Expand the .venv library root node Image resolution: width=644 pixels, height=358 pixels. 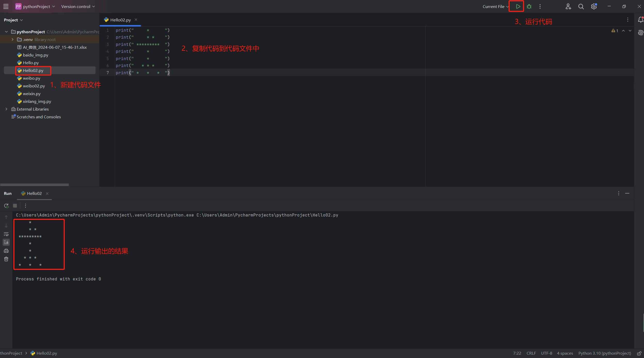[x=12, y=39]
